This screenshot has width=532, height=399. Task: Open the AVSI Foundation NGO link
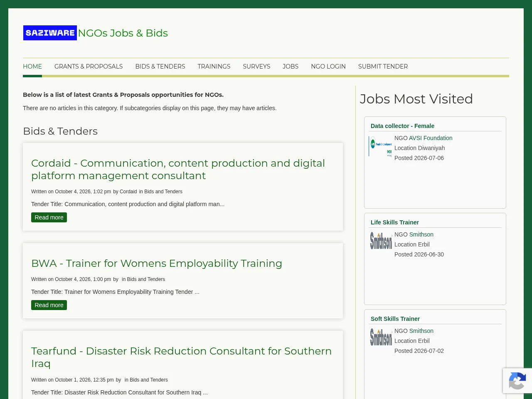[x=431, y=138]
